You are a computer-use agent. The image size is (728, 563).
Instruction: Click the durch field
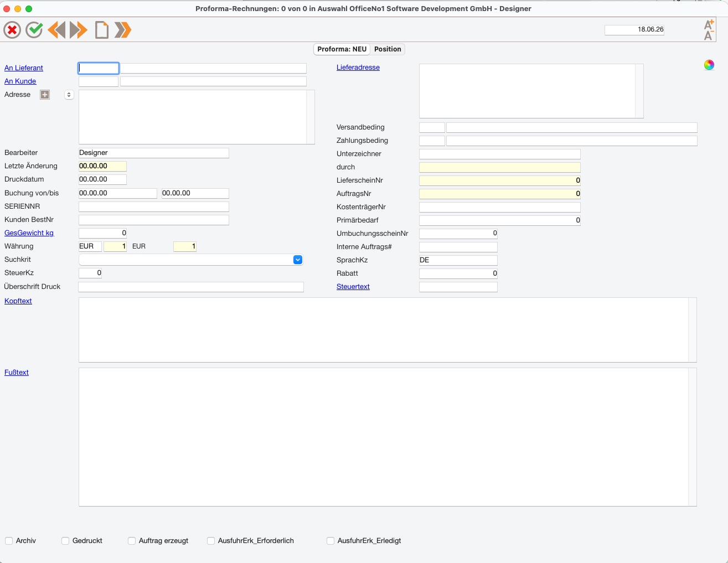point(500,167)
